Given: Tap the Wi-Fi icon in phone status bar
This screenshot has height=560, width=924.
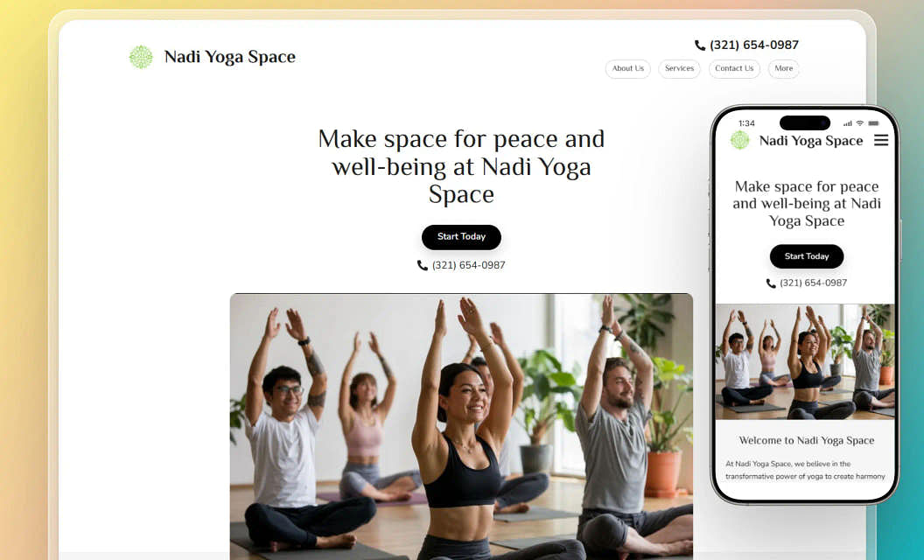Looking at the screenshot, I should (860, 123).
